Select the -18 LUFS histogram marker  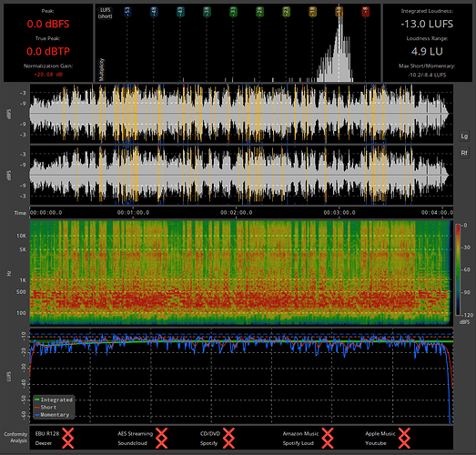tap(312, 12)
